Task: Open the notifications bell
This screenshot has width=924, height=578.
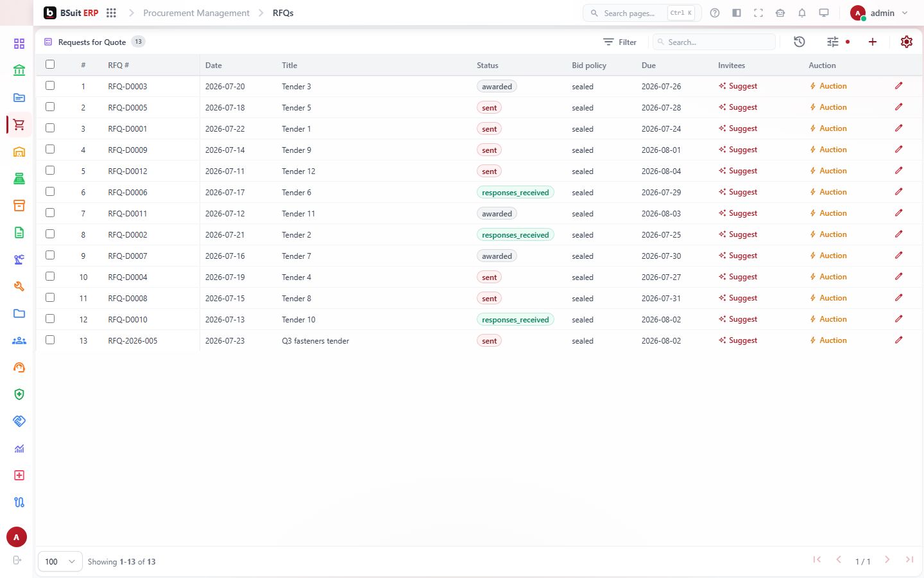Action: tap(802, 13)
